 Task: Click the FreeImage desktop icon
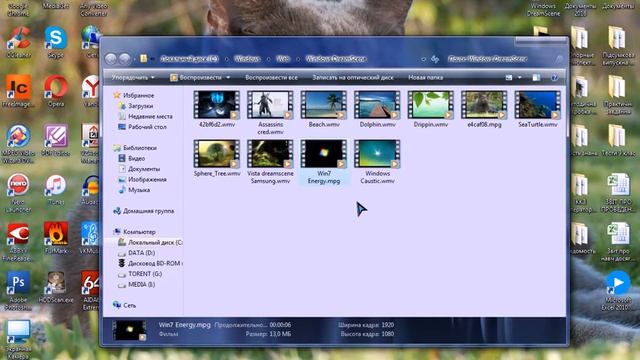[18, 91]
